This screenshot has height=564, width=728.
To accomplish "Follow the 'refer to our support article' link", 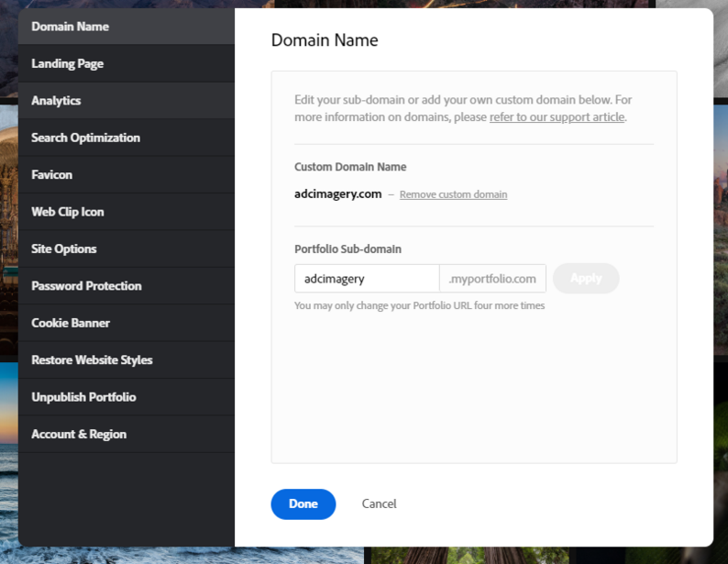I will coord(557,117).
